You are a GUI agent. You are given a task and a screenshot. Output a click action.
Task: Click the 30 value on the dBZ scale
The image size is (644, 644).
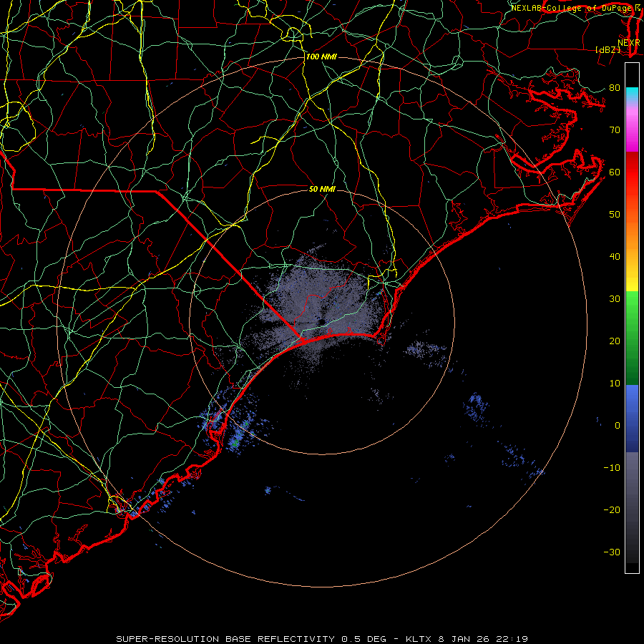coord(615,298)
